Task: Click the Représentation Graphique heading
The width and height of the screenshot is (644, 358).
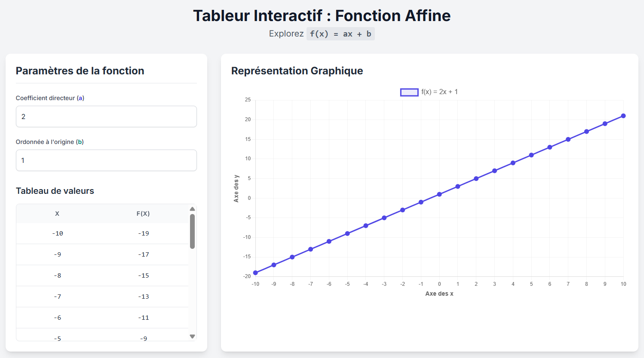Action: tap(297, 71)
